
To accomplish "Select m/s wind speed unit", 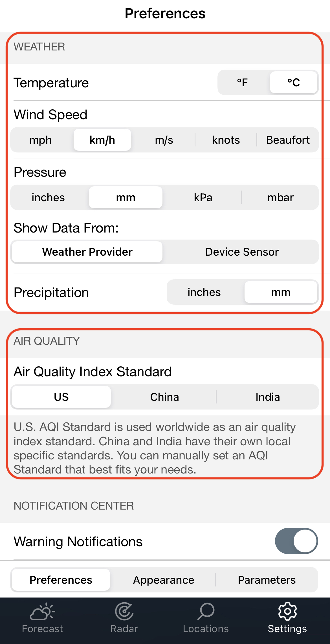I will [164, 140].
